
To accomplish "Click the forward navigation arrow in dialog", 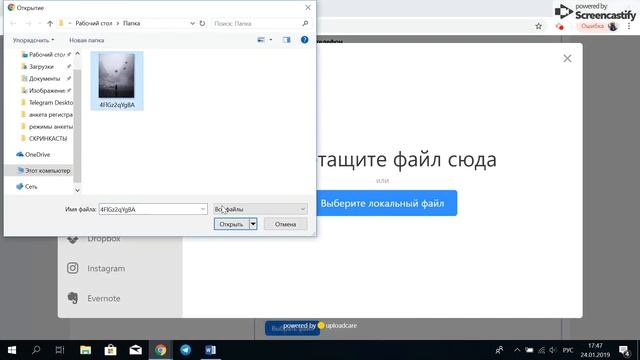I will pos(28,24).
